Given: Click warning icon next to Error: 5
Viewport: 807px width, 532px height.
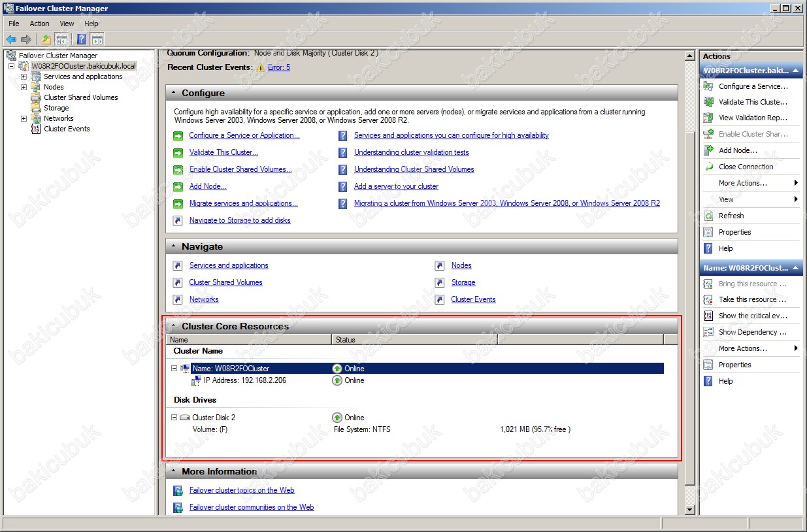Looking at the screenshot, I should coord(260,67).
